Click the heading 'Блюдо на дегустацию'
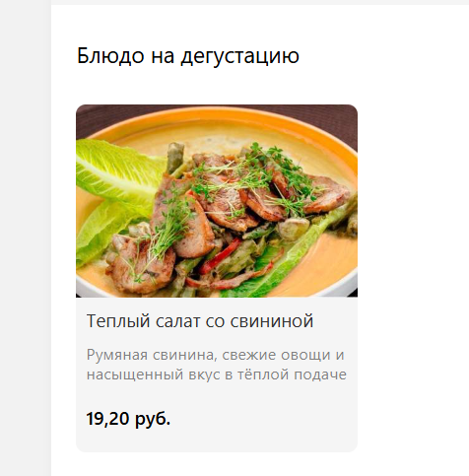The width and height of the screenshot is (469, 476). coord(188,55)
